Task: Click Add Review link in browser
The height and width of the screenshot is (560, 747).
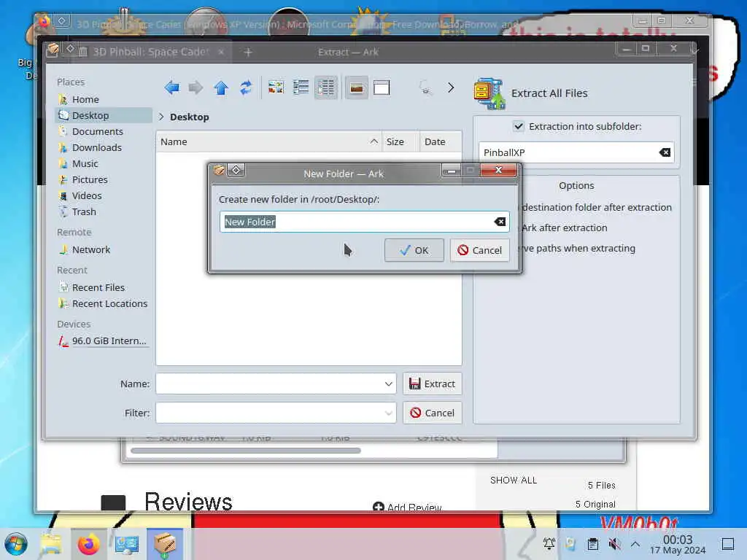Action: [x=408, y=507]
